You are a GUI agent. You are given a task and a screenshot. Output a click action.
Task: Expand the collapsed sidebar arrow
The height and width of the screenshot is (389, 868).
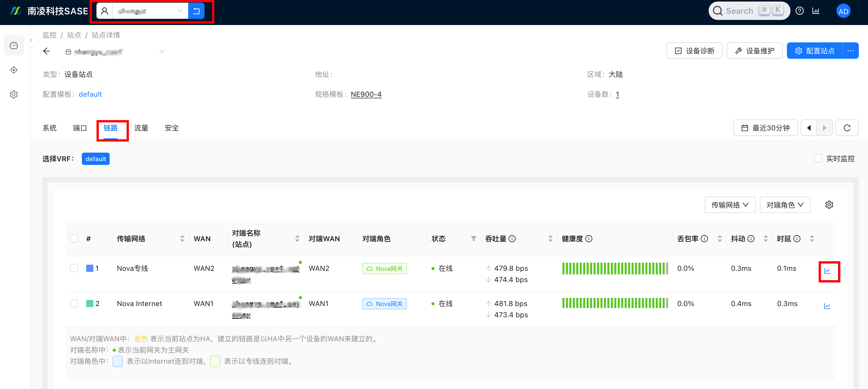[x=31, y=41]
